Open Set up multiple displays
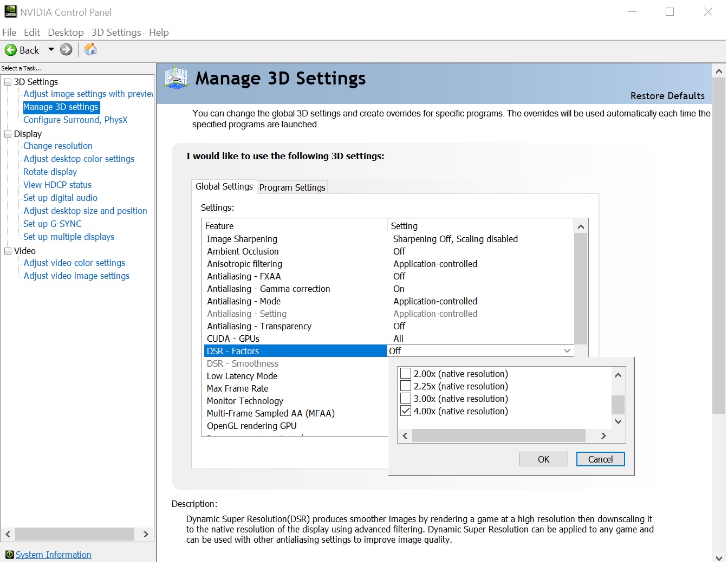 coord(69,237)
